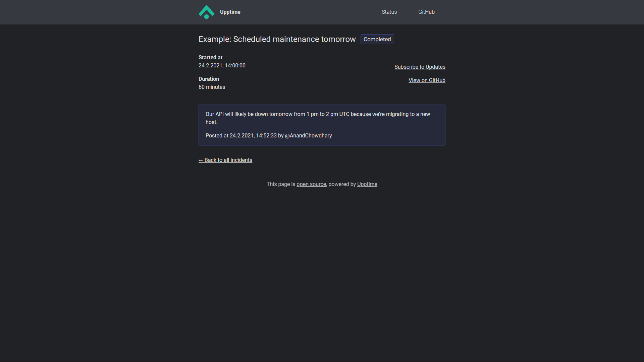Open the Status page from the navigation bar
This screenshot has width=644, height=362.
point(389,12)
